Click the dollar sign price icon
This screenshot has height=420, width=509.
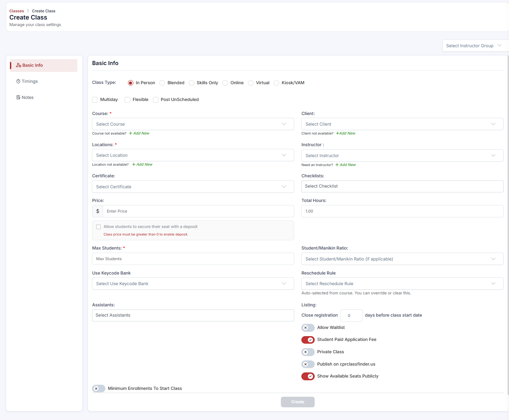click(x=97, y=211)
